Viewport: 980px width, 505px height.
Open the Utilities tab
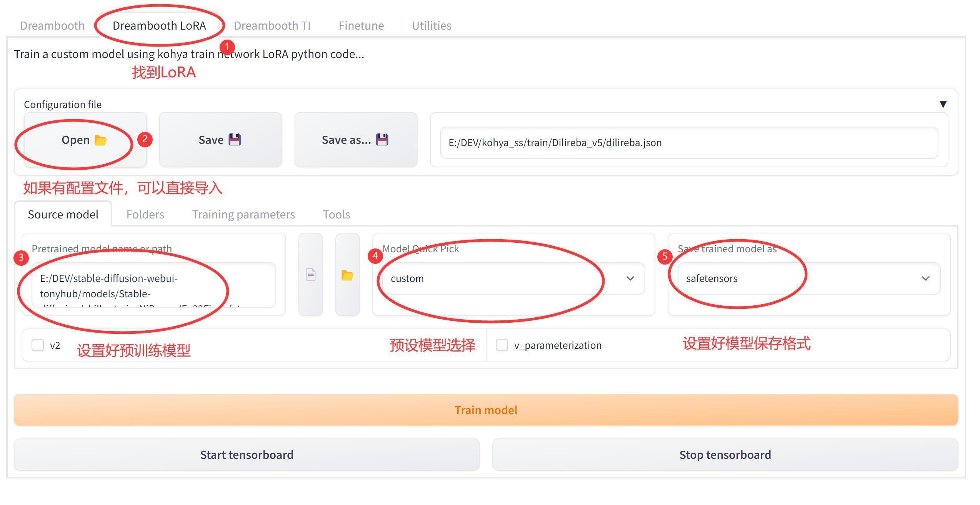coord(431,26)
